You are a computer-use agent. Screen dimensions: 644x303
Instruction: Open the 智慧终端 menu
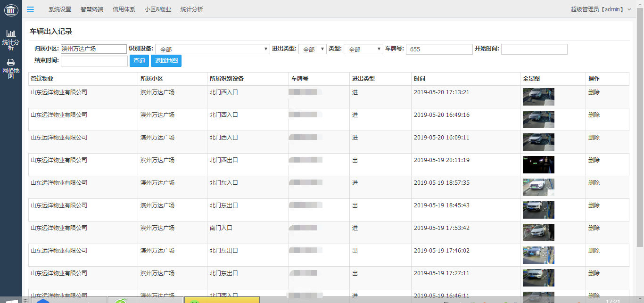pos(92,9)
